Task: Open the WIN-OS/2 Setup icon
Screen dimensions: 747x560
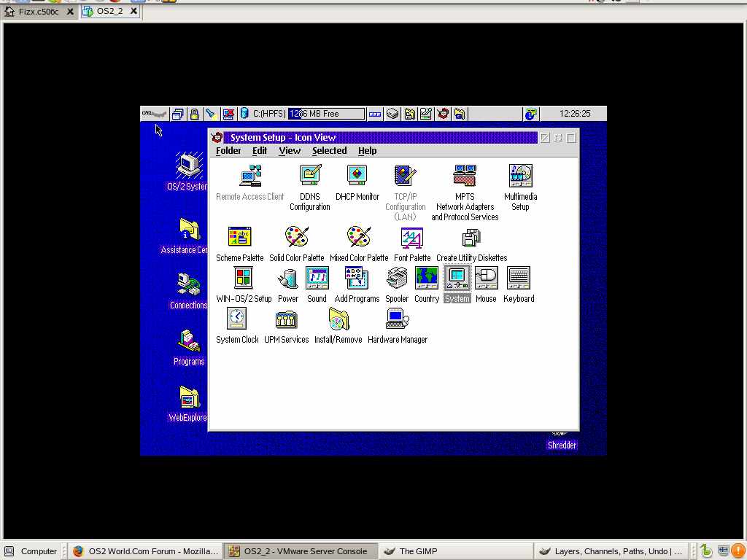Action: 243,279
